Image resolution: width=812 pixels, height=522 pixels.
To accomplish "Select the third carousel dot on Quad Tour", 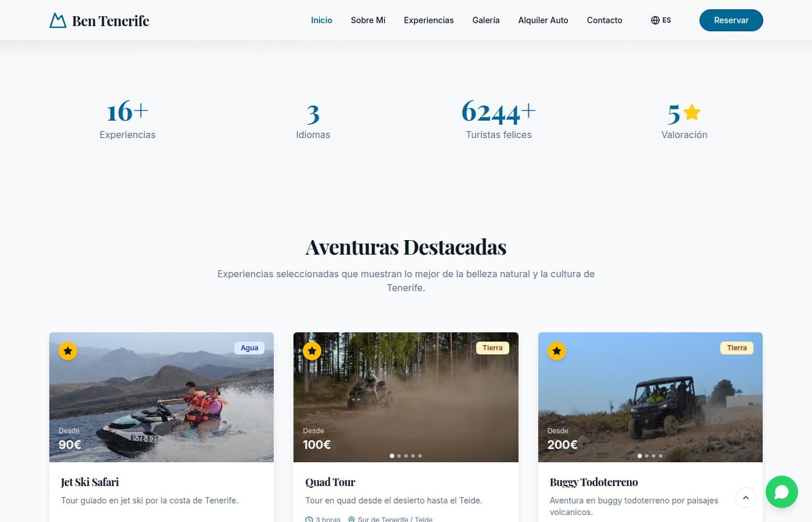I will coord(405,456).
